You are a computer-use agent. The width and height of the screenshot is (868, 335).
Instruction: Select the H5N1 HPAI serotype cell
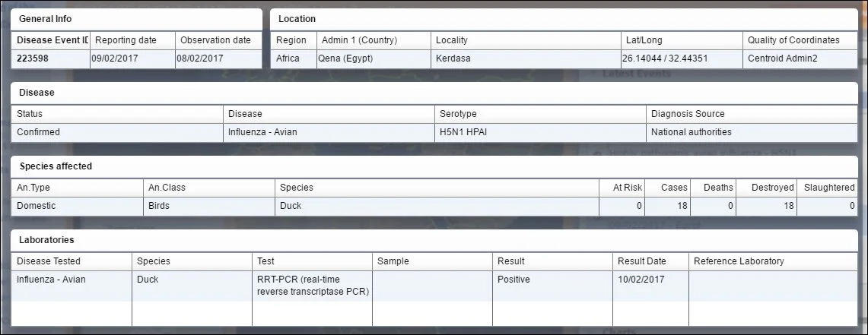click(540, 133)
